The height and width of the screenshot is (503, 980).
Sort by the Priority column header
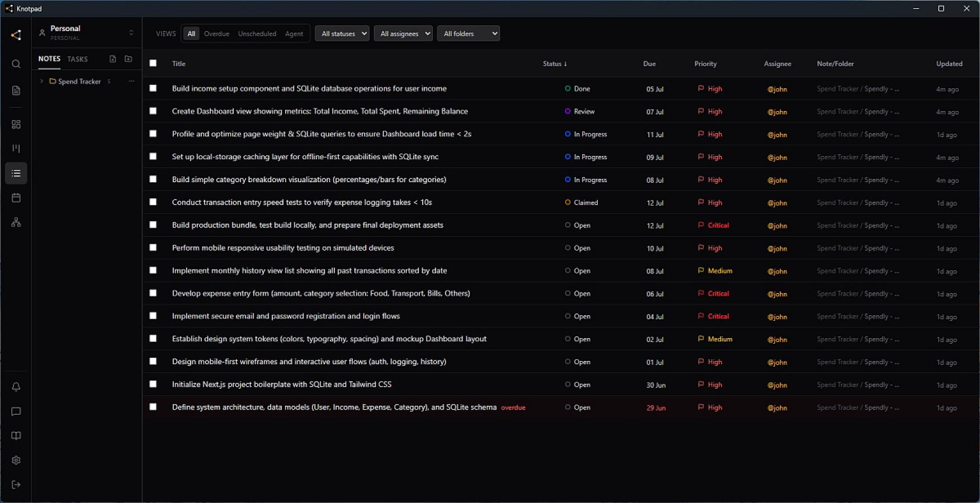click(706, 64)
